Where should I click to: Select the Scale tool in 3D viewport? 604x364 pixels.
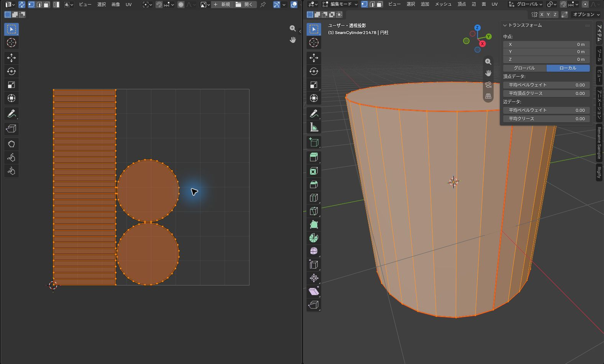coord(314,85)
